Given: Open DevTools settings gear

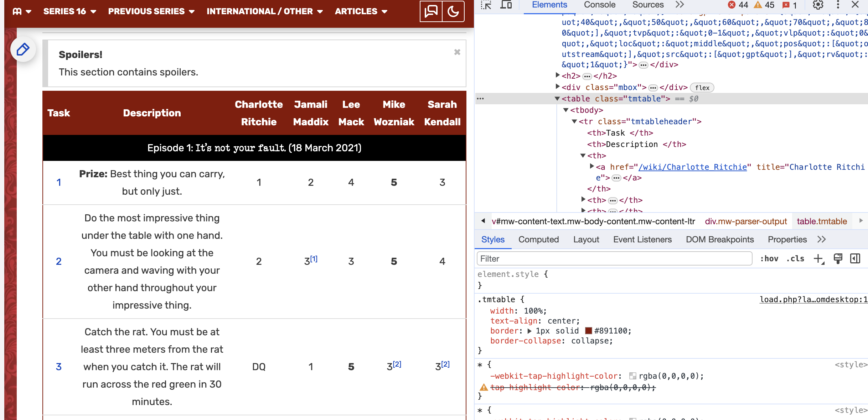Looking at the screenshot, I should (x=818, y=5).
